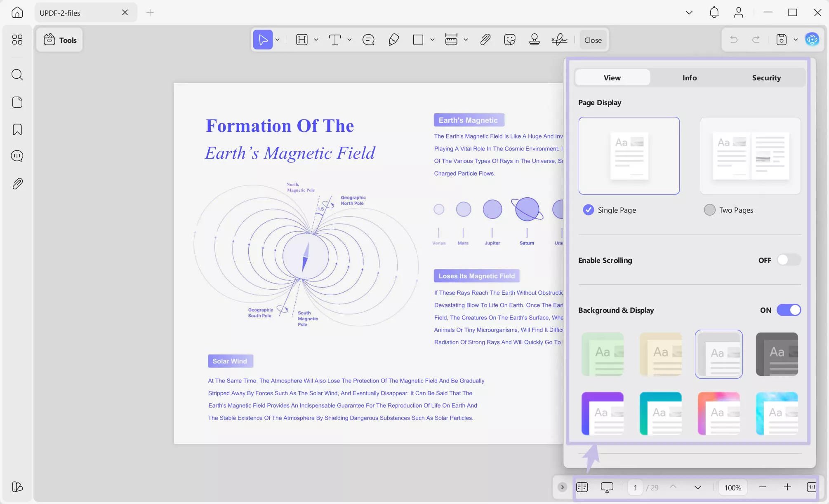Open the Save options dropdown arrow
Viewport: 829px width, 504px height.
coord(796,40)
